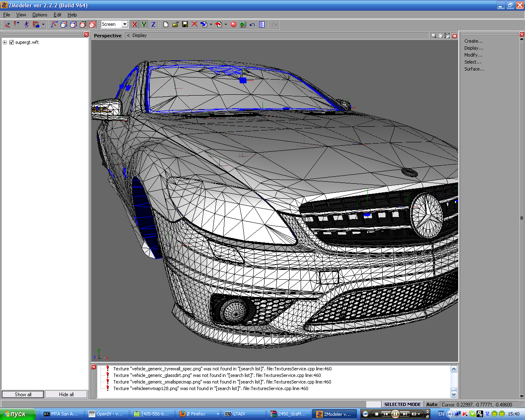The image size is (525, 420).
Task: Click the Save floppy disk icon
Action: click(185, 25)
